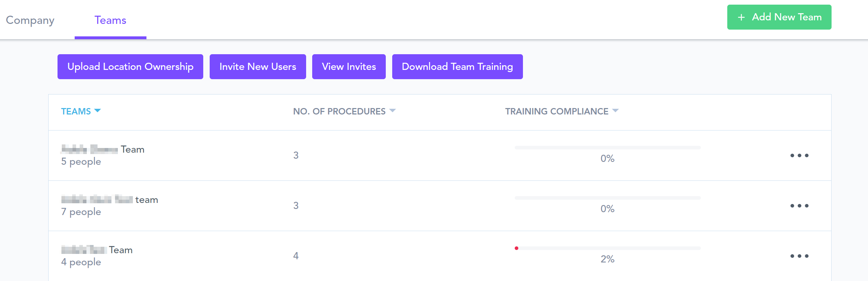Open the team with 4 people
The height and width of the screenshot is (281, 868).
click(x=97, y=250)
